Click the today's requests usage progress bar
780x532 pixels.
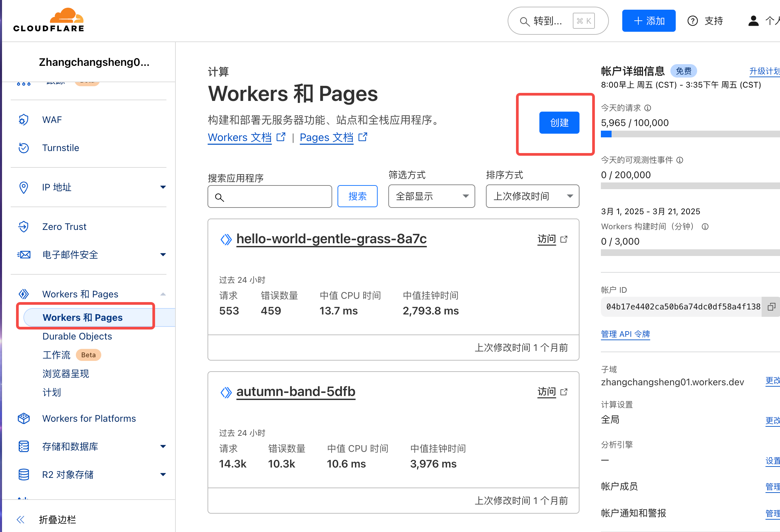[688, 134]
